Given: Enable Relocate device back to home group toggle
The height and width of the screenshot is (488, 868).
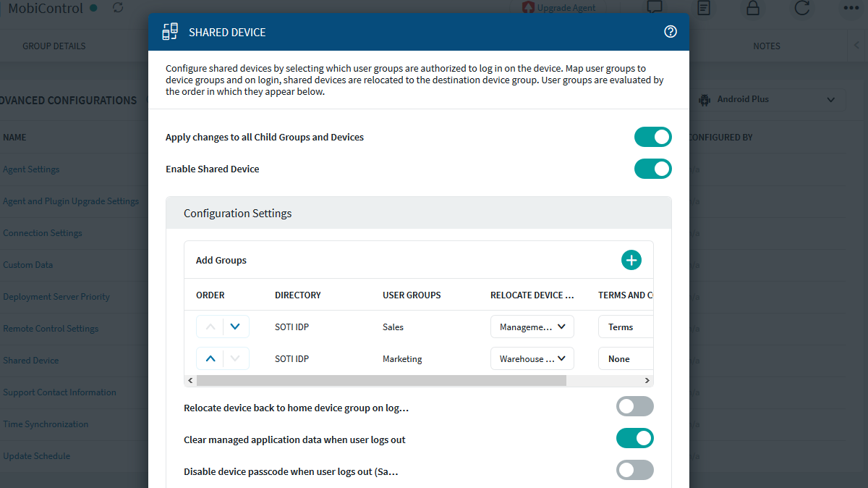Looking at the screenshot, I should click(634, 406).
